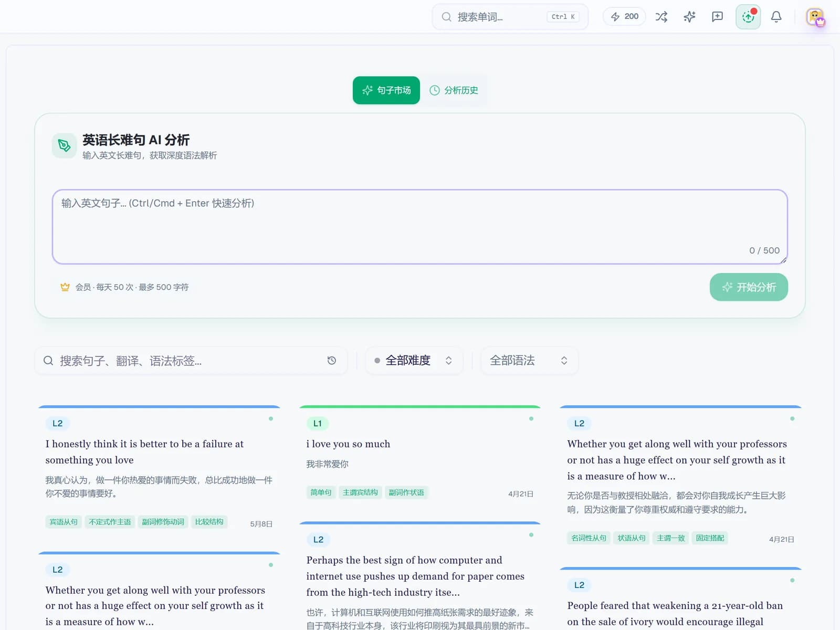Click the 副词修饰动词 tag
Image resolution: width=840 pixels, height=630 pixels.
pos(163,522)
